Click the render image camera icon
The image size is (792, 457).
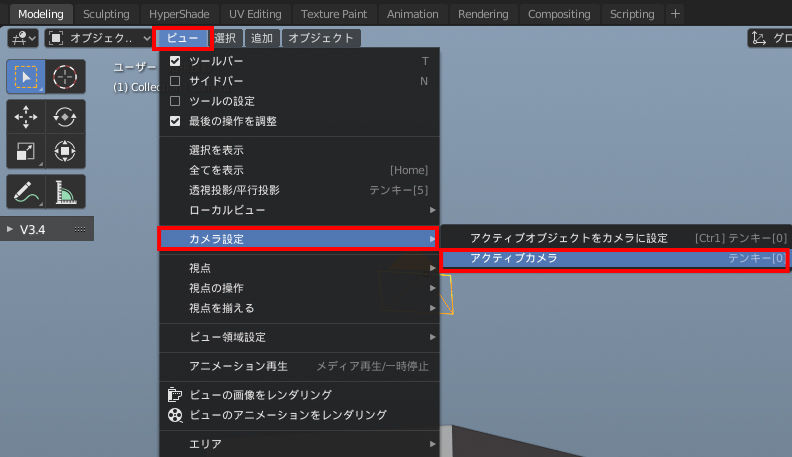coord(175,394)
